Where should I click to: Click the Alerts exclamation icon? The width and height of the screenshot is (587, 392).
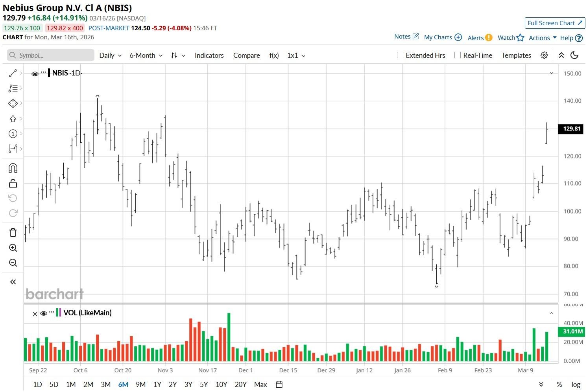point(489,37)
